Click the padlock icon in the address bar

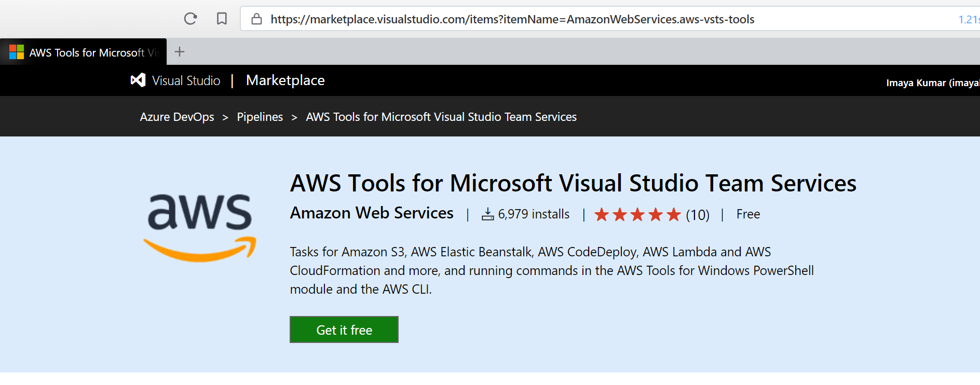[x=256, y=19]
